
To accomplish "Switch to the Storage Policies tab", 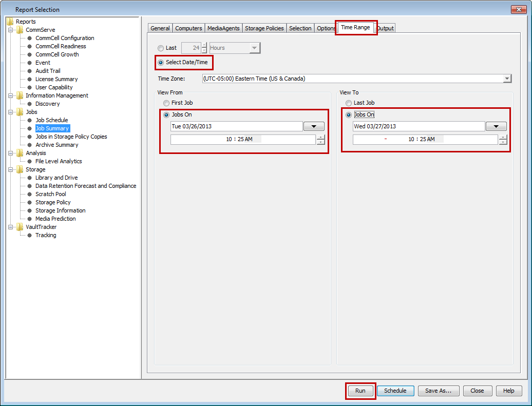I will click(x=264, y=28).
